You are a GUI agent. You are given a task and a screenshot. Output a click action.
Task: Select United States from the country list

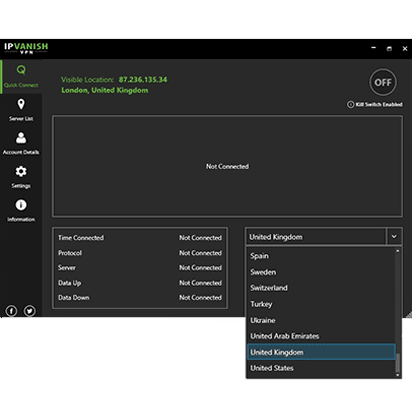[x=321, y=368]
